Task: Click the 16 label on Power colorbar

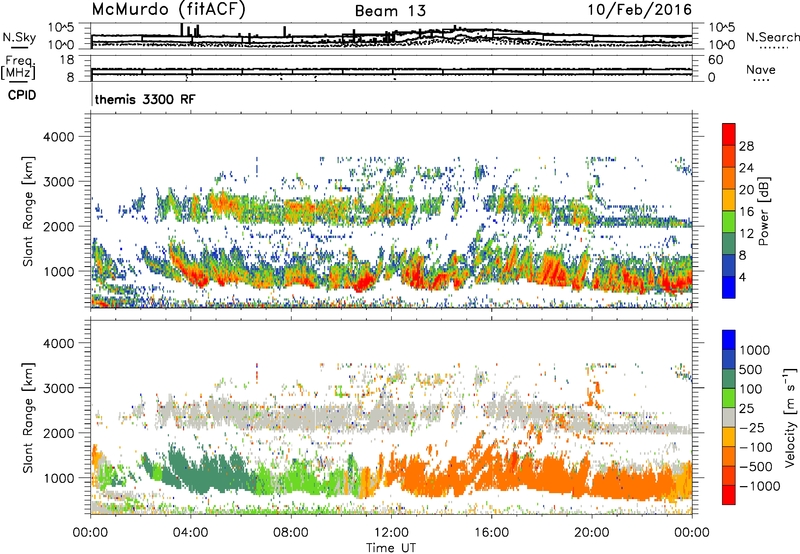Action: (746, 212)
